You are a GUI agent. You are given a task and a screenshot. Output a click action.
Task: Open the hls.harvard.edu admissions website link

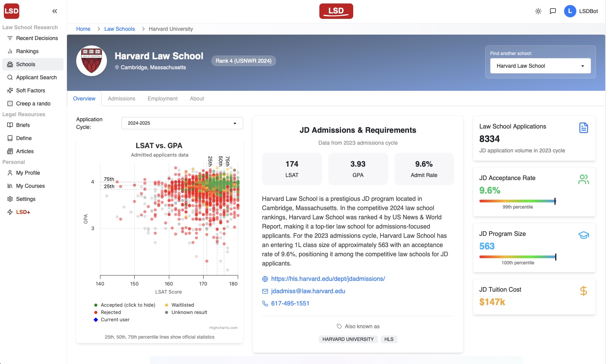[328, 279]
